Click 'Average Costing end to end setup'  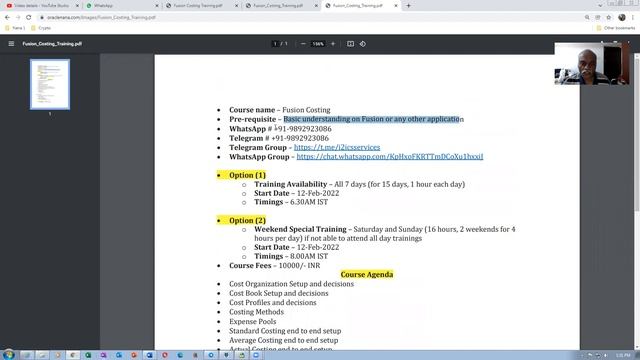click(283, 340)
